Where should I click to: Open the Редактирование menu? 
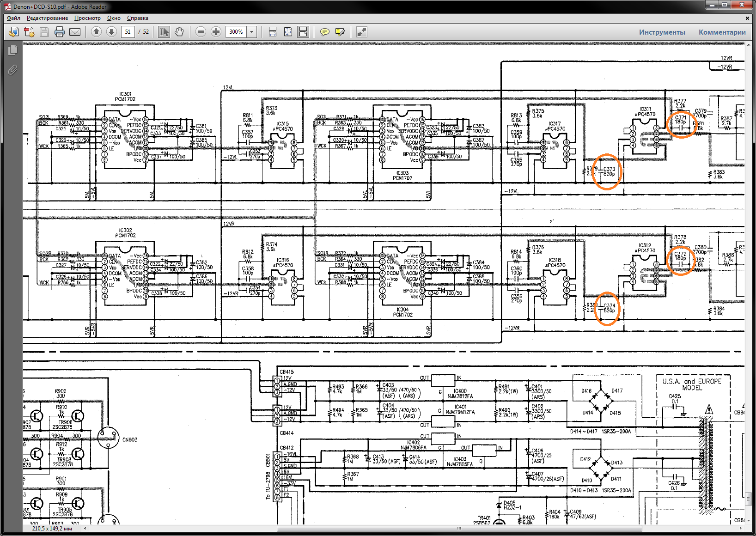pyautogui.click(x=47, y=18)
